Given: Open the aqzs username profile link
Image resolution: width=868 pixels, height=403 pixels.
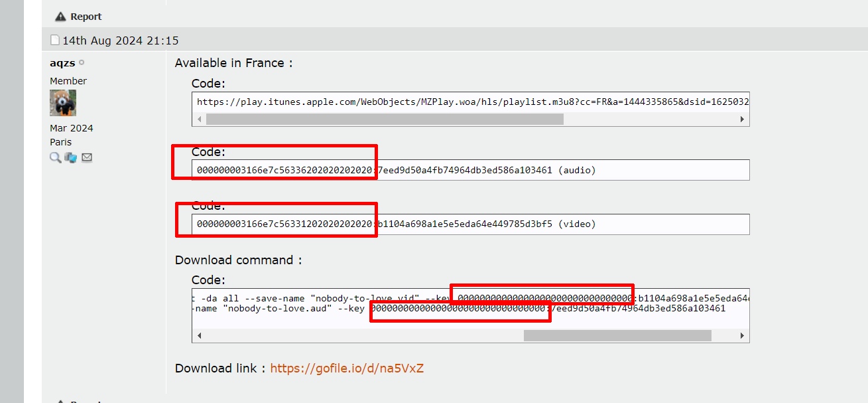Looking at the screenshot, I should pyautogui.click(x=62, y=63).
